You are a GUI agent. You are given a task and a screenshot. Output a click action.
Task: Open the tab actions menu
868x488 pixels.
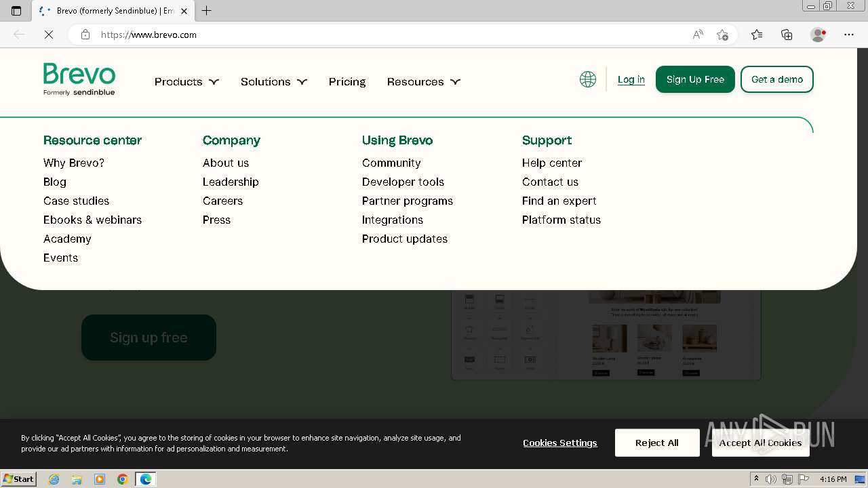[x=16, y=11]
